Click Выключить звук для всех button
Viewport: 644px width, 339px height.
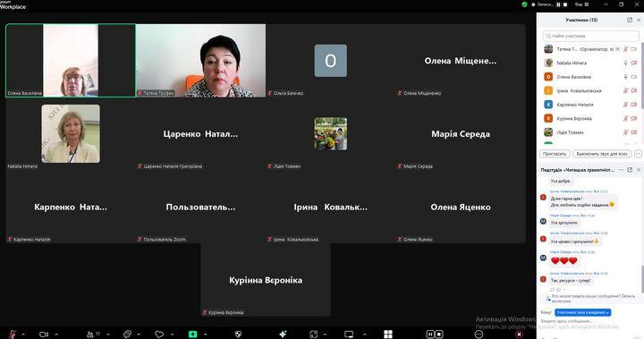coord(602,154)
